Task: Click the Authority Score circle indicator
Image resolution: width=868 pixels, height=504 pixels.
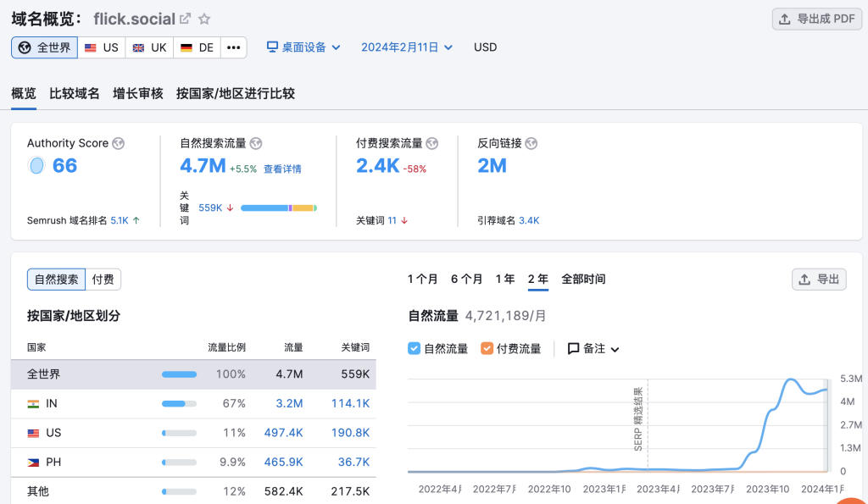Action: pos(36,165)
